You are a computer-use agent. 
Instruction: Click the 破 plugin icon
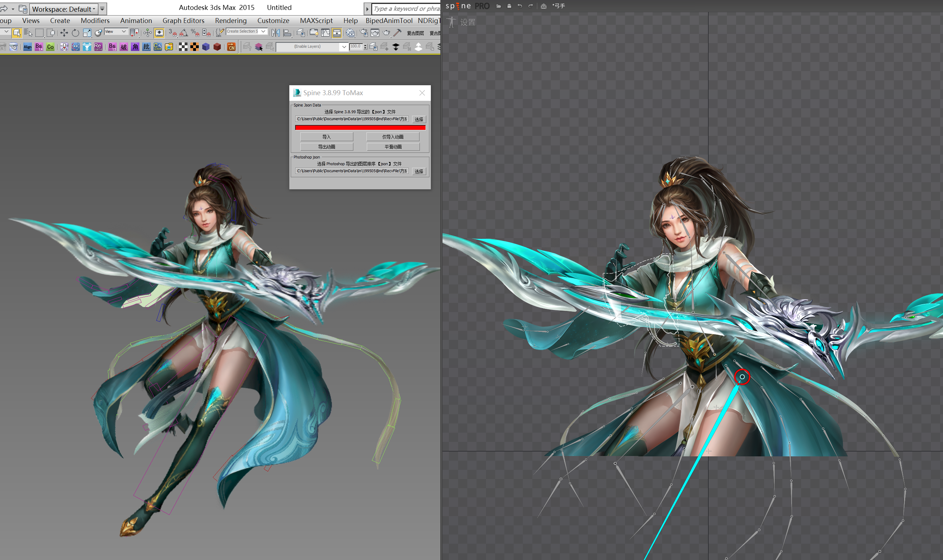[x=124, y=47]
